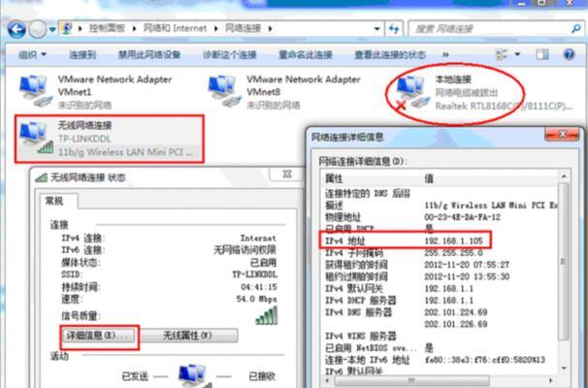Click the Back navigation arrow

tap(16, 29)
